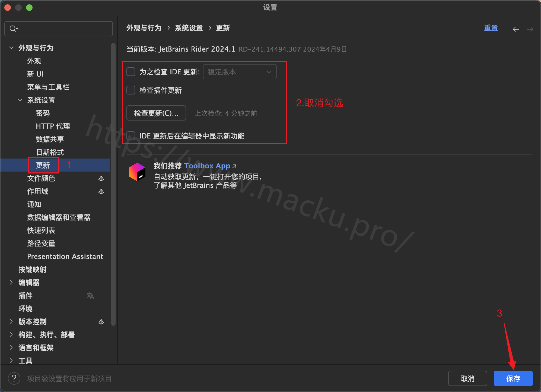Click the 重置 reset link
This screenshot has width=541, height=392.
491,28
